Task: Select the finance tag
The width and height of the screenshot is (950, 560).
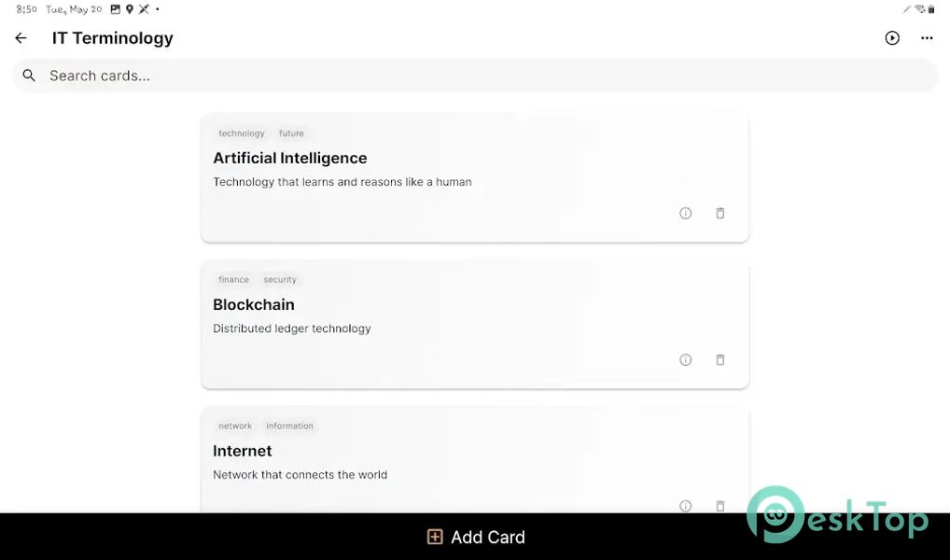Action: coord(233,280)
